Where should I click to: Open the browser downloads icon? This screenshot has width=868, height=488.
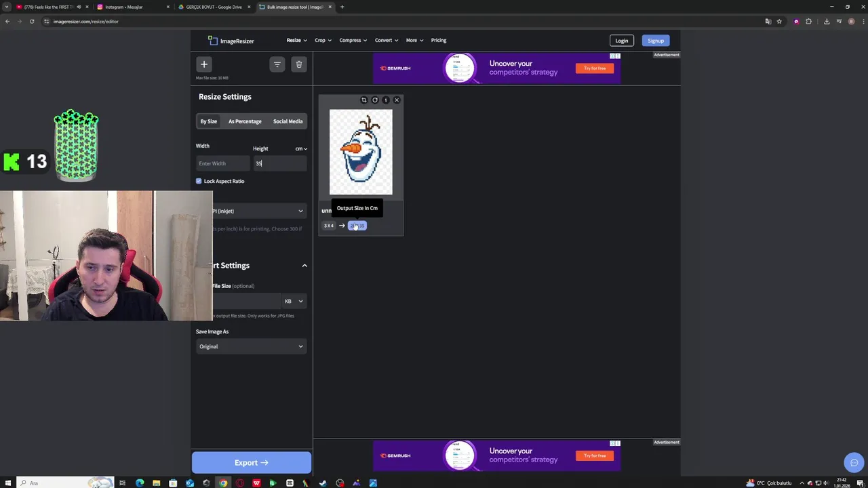pyautogui.click(x=827, y=22)
